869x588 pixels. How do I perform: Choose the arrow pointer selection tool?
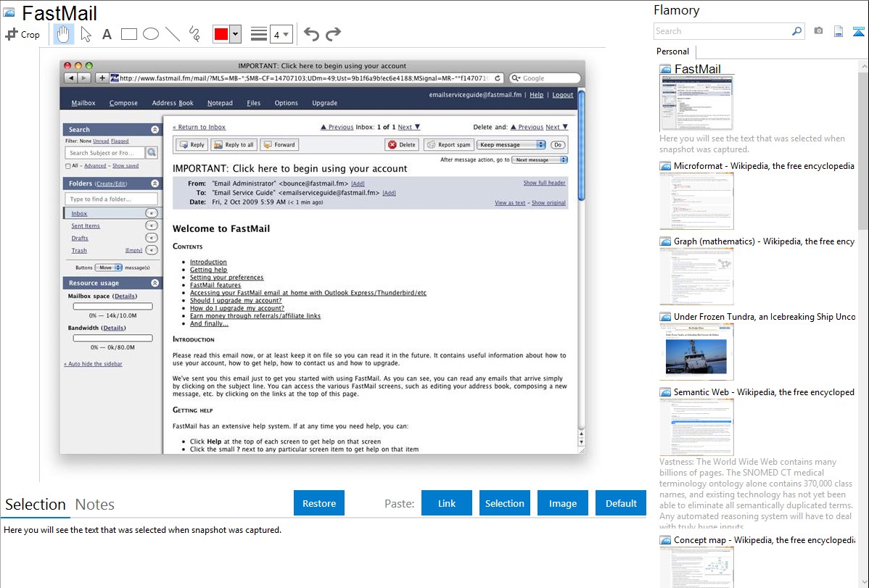pyautogui.click(x=86, y=34)
